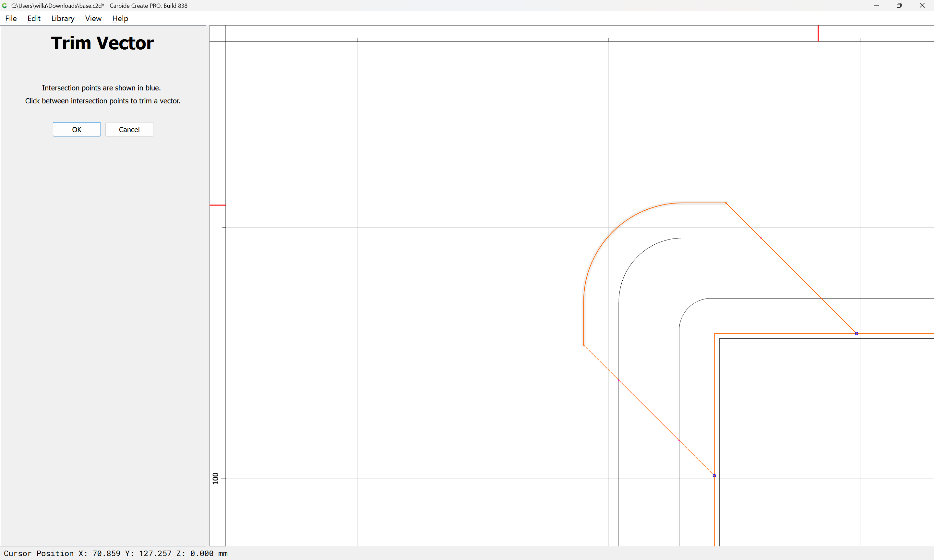This screenshot has height=560, width=934.
Task: Click the blue intersection point on the horizontal orange line
Action: [x=856, y=333]
